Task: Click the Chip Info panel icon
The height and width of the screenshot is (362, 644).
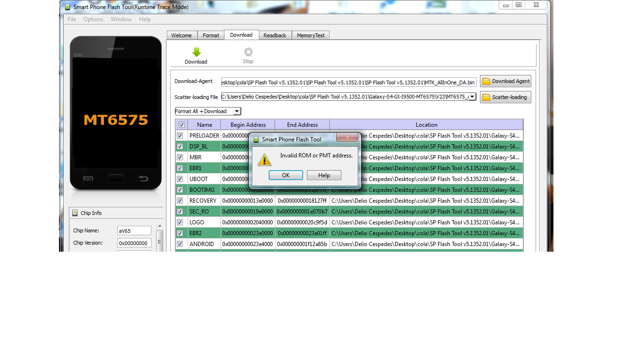Action: [x=75, y=213]
